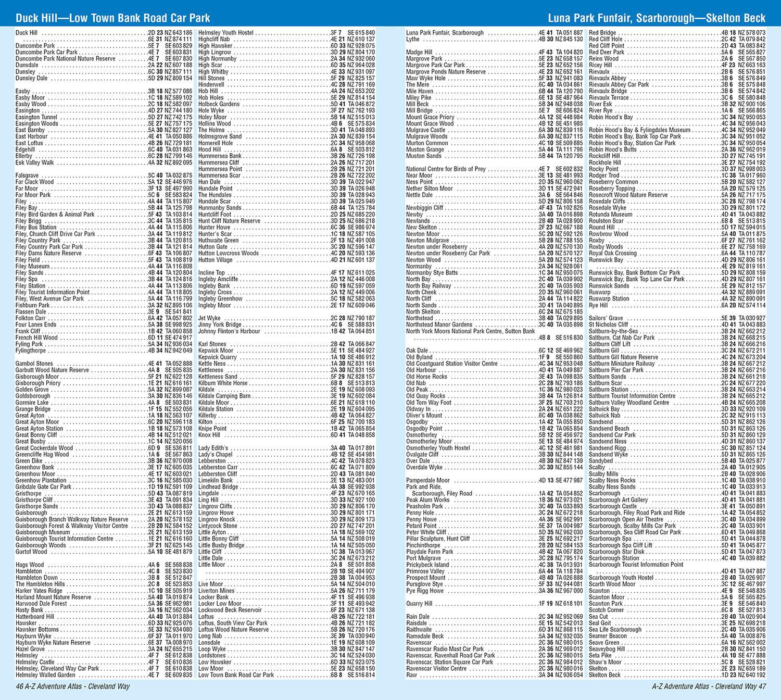The height and width of the screenshot is (700, 781).
Task: Click the 'Helmsley Youth Hostel' entry
Action: (x=286, y=33)
